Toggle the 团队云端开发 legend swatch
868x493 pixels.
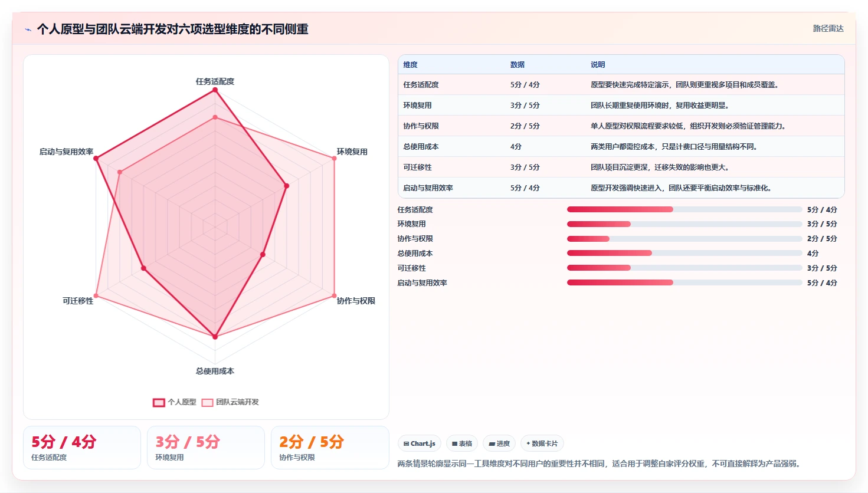tap(207, 402)
